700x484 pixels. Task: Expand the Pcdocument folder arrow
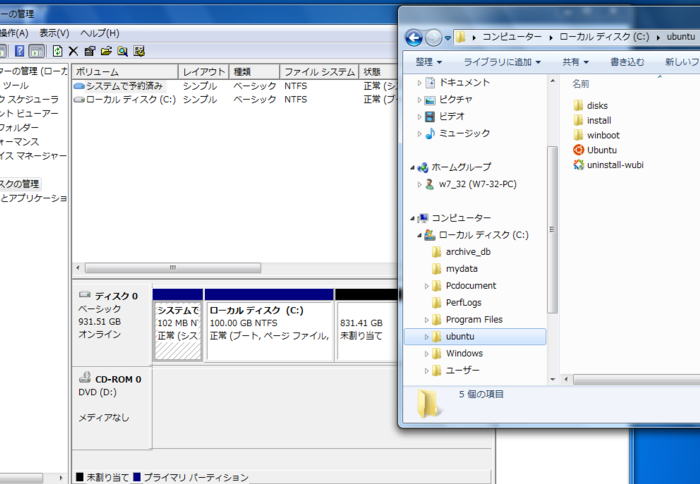pos(426,286)
